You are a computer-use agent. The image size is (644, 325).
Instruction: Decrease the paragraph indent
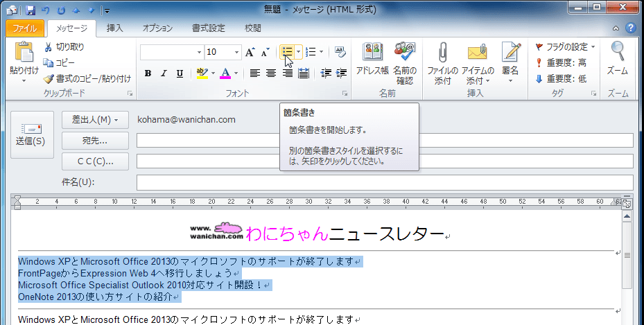pyautogui.click(x=326, y=73)
